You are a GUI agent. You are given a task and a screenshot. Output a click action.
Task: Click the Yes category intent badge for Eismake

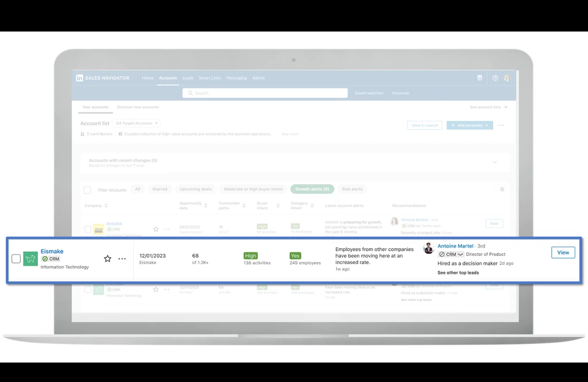295,256
